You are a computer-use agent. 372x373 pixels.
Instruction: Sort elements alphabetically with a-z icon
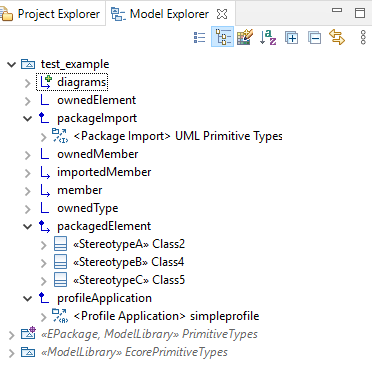tap(268, 37)
